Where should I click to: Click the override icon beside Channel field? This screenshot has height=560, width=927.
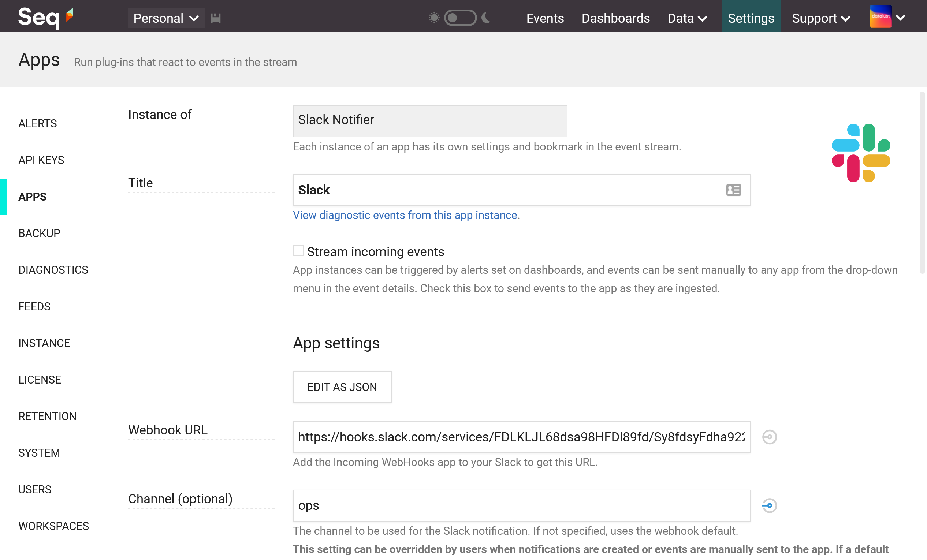coord(769,505)
